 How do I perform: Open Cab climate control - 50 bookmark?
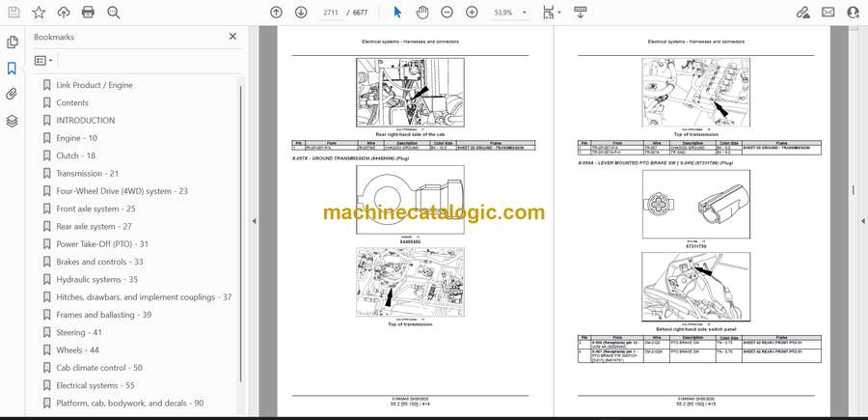click(99, 368)
